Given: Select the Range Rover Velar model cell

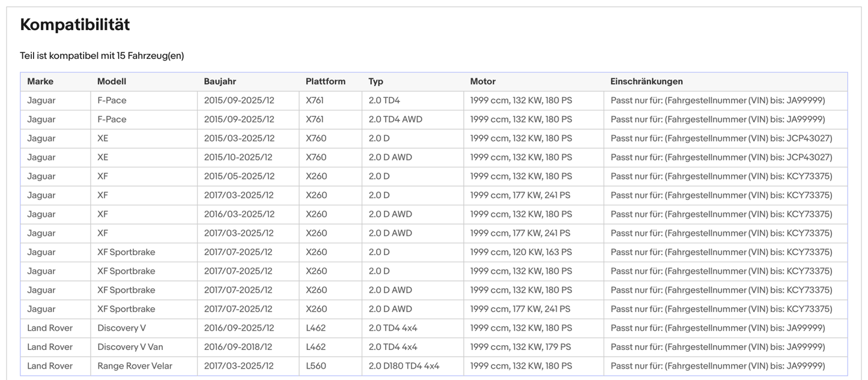Looking at the screenshot, I should (135, 366).
